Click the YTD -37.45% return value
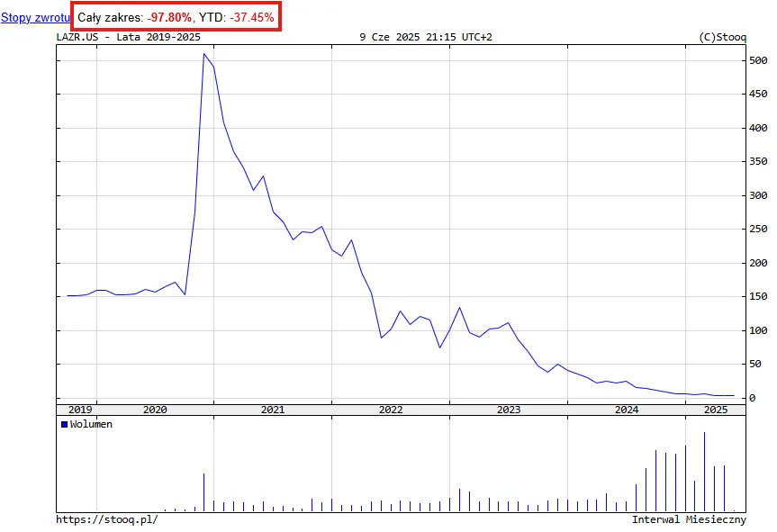 pos(252,17)
